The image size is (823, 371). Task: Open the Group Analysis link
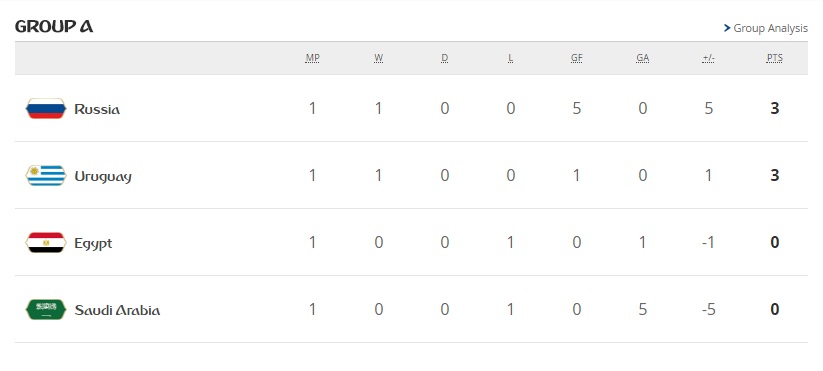click(770, 28)
